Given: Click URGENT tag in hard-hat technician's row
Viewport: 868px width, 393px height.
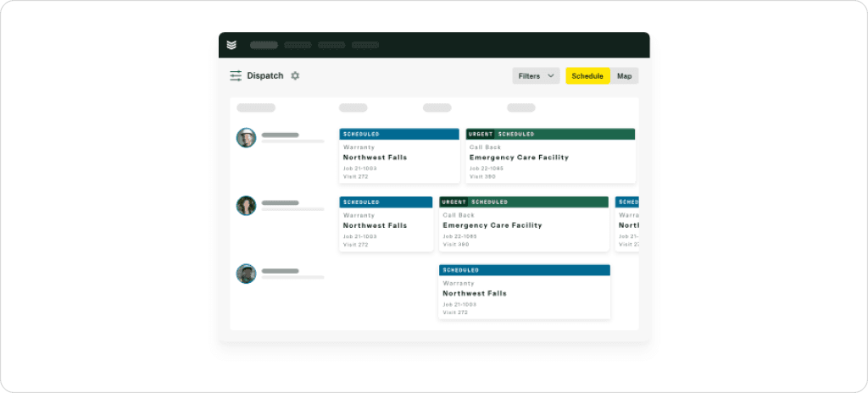Looking at the screenshot, I should tap(481, 134).
